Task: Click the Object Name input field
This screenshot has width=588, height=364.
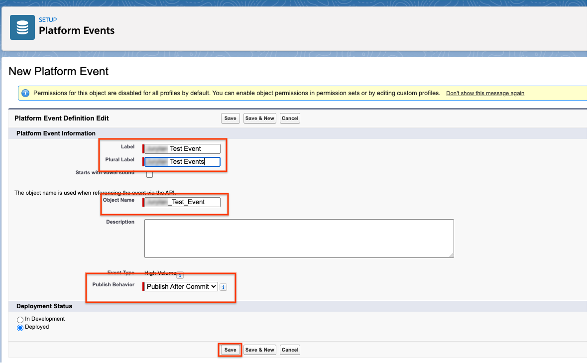Action: (x=183, y=202)
